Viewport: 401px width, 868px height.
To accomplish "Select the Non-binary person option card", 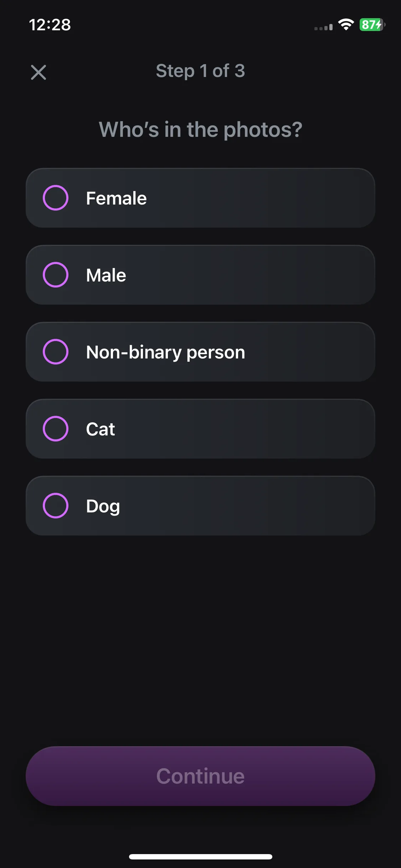I will (x=200, y=352).
